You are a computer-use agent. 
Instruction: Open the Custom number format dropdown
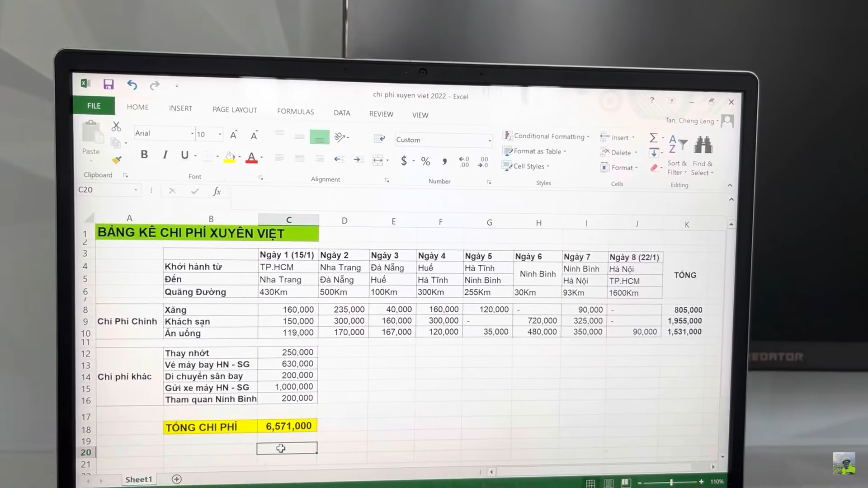click(490, 141)
